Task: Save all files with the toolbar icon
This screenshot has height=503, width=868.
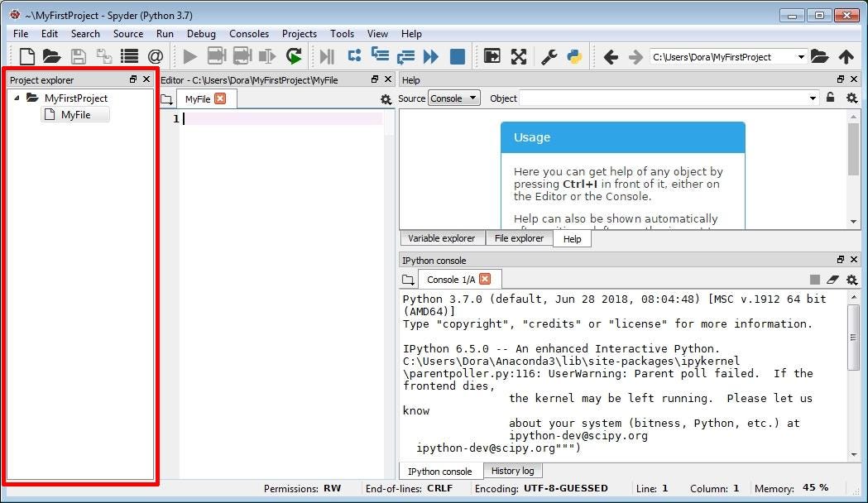Action: (x=103, y=56)
